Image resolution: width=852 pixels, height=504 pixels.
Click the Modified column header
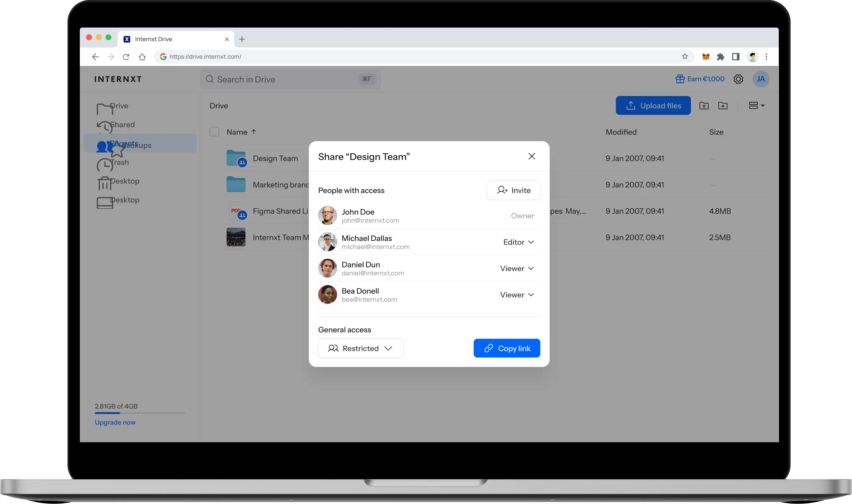621,132
